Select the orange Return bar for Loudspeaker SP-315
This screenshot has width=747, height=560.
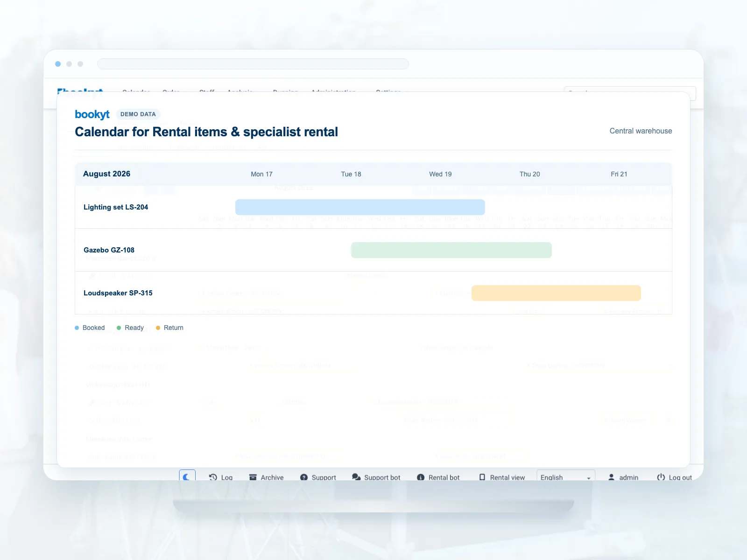(556, 293)
